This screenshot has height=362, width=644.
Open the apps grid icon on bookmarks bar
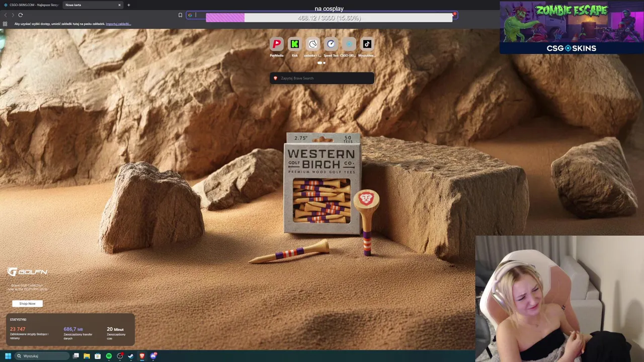(x=5, y=24)
